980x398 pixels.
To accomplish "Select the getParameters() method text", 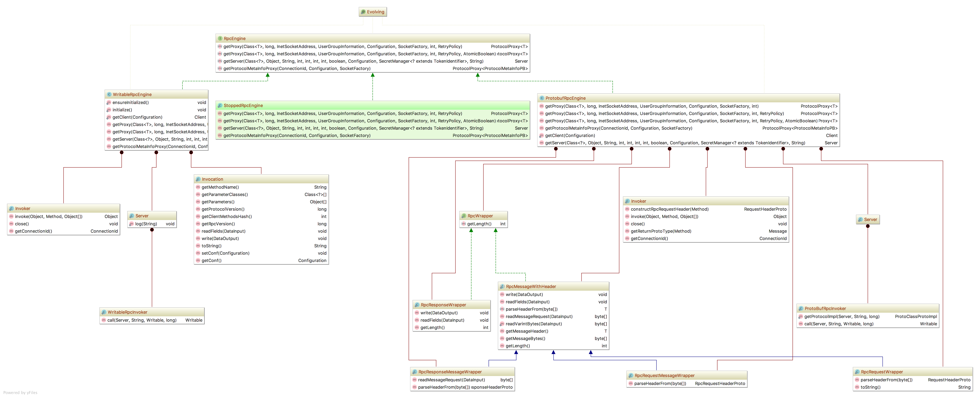I will tap(218, 202).
